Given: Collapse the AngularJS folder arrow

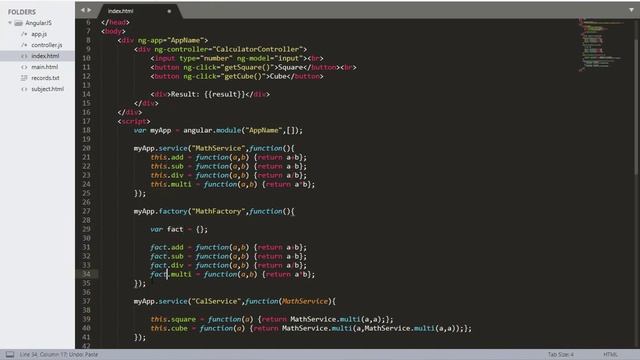Looking at the screenshot, I should [x=10, y=23].
